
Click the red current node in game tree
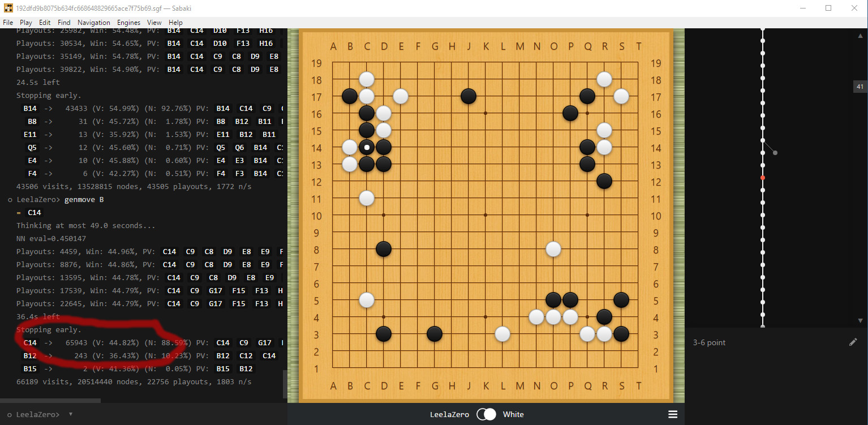(x=763, y=178)
